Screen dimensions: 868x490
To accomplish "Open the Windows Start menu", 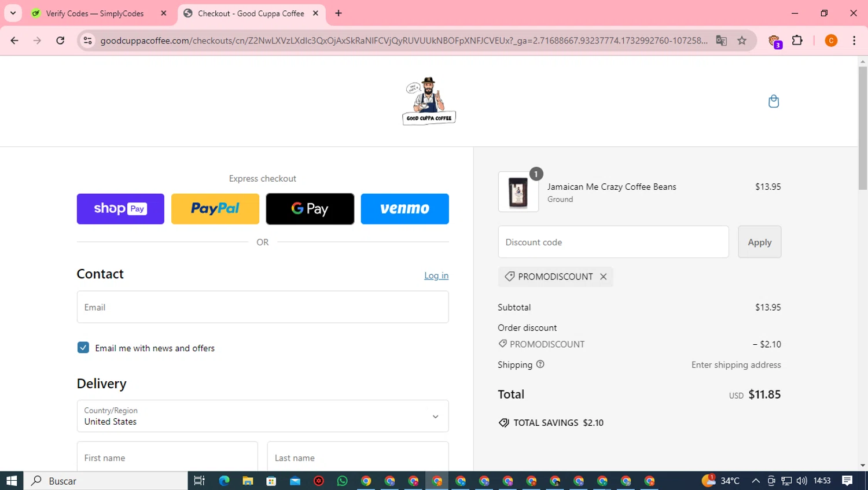I will (x=12, y=481).
